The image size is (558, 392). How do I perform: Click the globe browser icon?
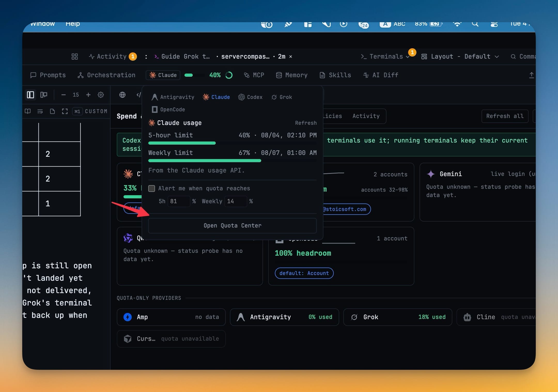tap(122, 95)
